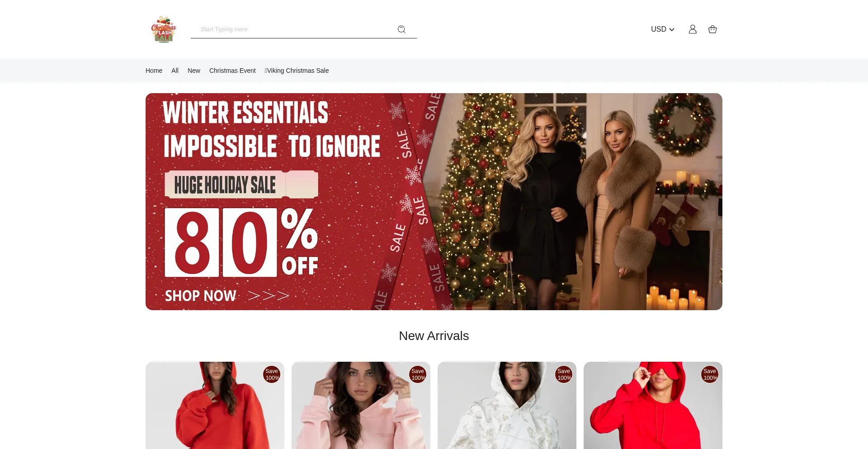Click Save 100% badge on bright red hoodie

tap(710, 374)
